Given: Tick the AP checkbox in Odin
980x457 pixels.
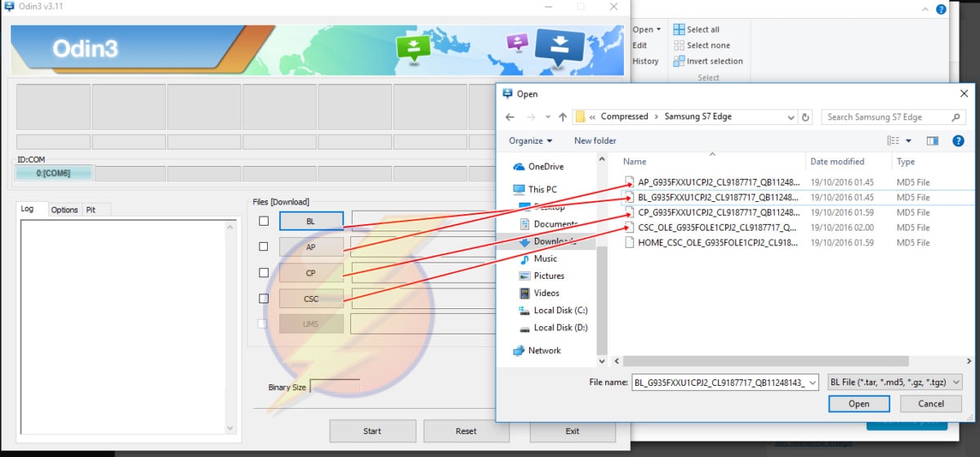Looking at the screenshot, I should 263,247.
